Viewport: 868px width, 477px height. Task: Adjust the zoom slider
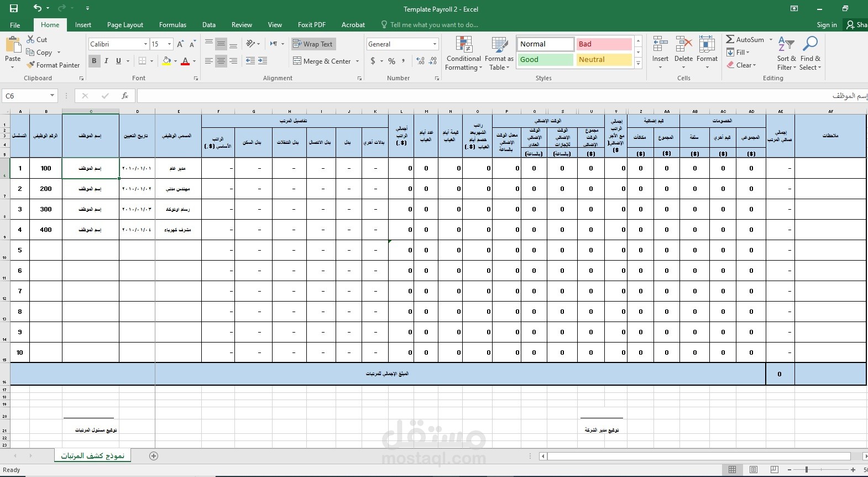coord(807,470)
